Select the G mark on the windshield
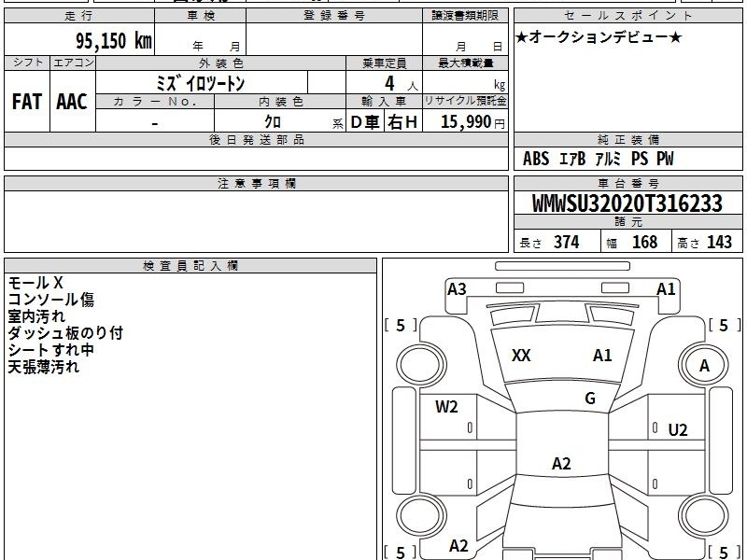 tap(590, 399)
